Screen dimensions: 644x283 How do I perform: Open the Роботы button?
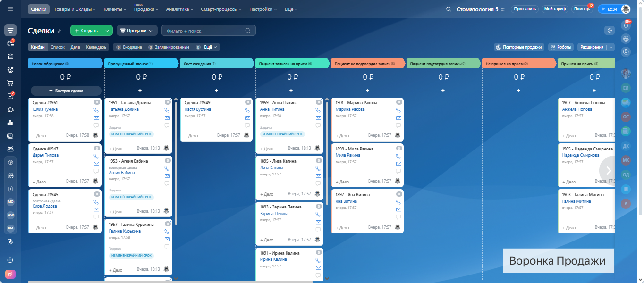[560, 47]
